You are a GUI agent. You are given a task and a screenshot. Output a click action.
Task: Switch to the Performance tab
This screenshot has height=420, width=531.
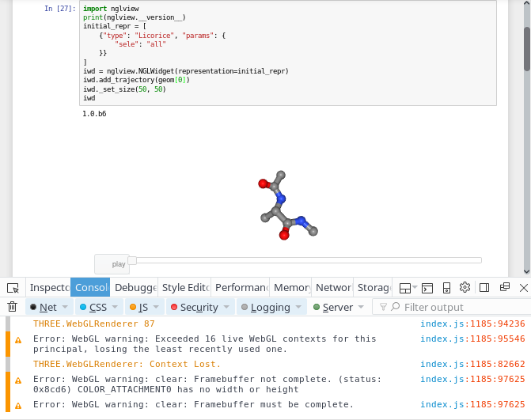[241, 287]
